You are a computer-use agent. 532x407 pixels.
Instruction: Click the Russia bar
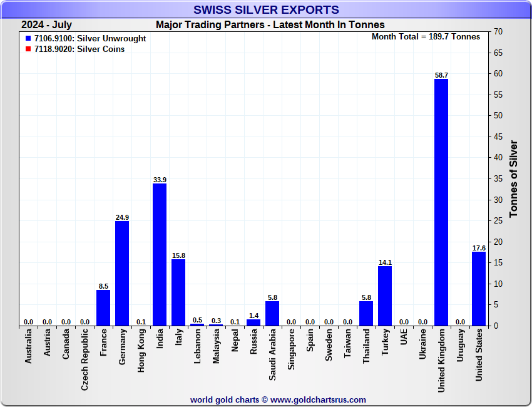253,322
